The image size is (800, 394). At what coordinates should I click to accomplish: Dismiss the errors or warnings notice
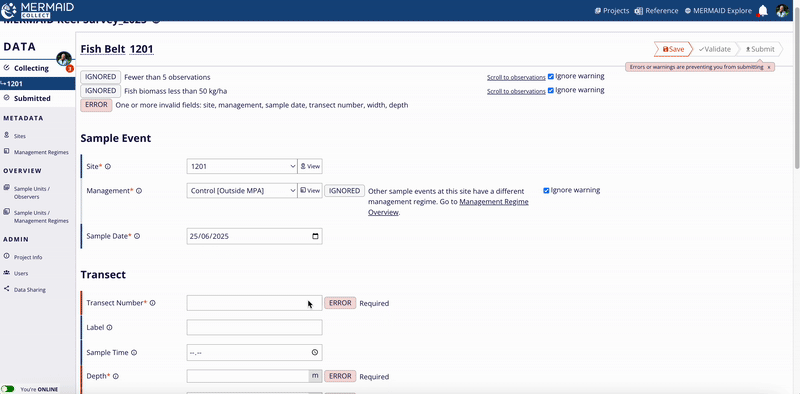[x=769, y=67]
